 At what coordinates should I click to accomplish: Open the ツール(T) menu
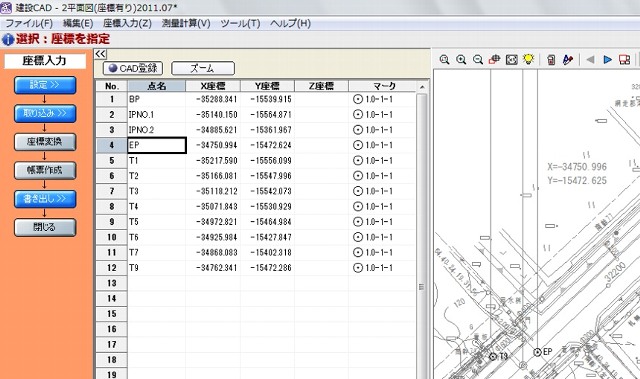pos(240,24)
